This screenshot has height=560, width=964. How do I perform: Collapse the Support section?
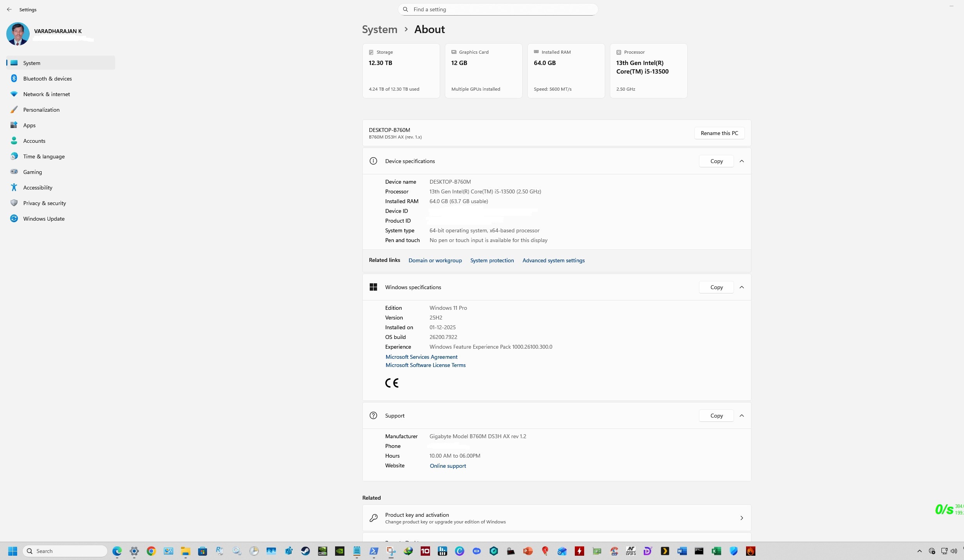point(742,416)
